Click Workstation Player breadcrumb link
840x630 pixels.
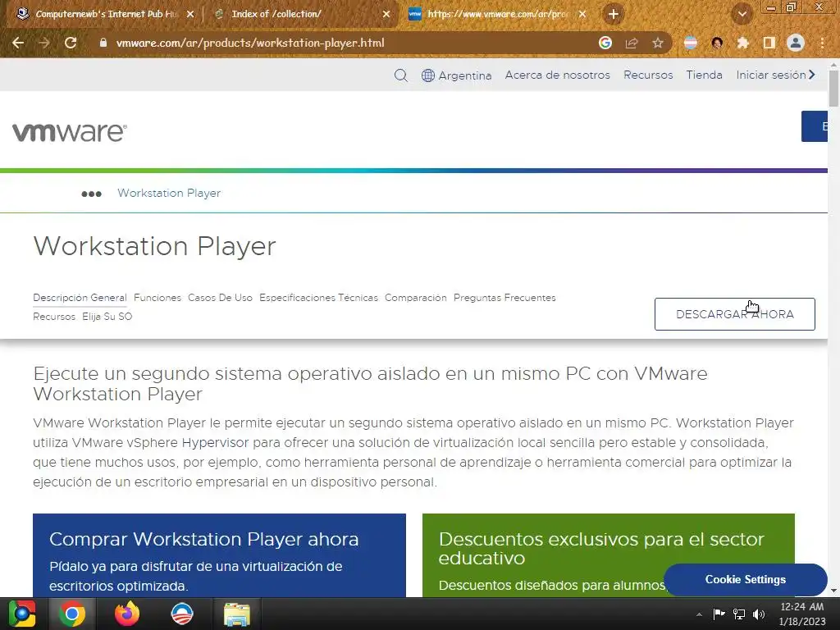click(x=169, y=193)
